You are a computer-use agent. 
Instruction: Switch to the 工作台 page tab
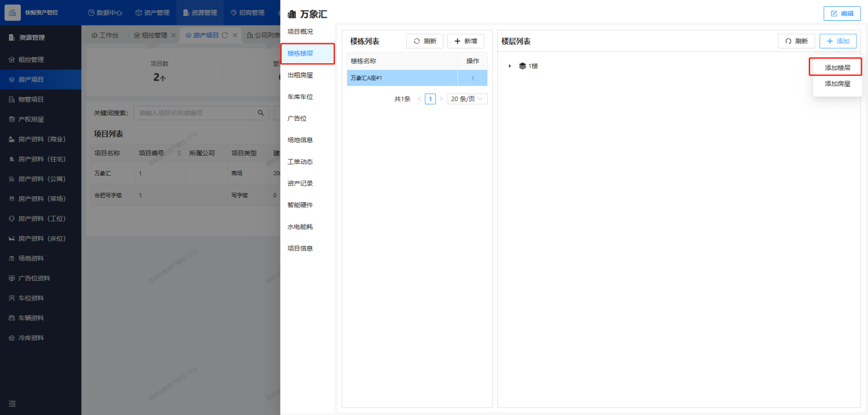tap(105, 35)
